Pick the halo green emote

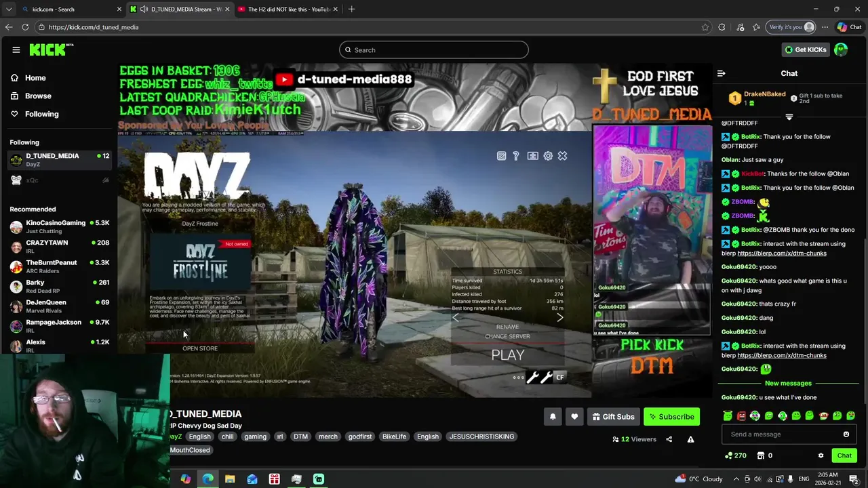pos(728,416)
